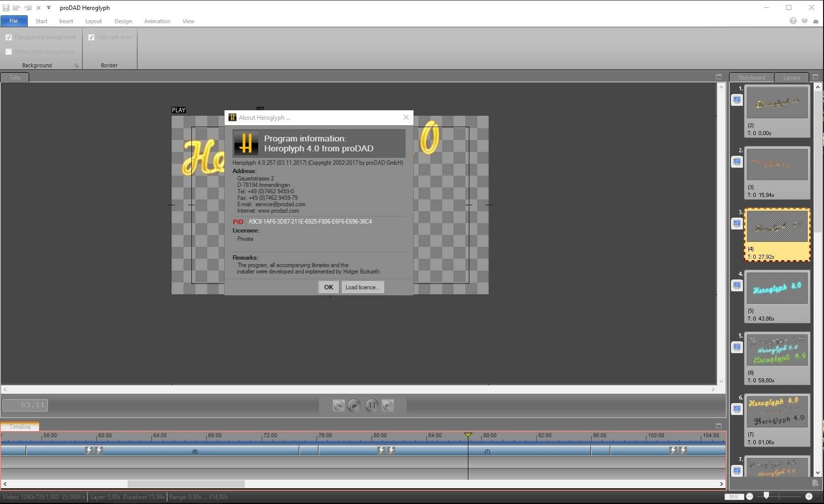The height and width of the screenshot is (504, 824).
Task: Select the Timeline tab
Action: [20, 426]
